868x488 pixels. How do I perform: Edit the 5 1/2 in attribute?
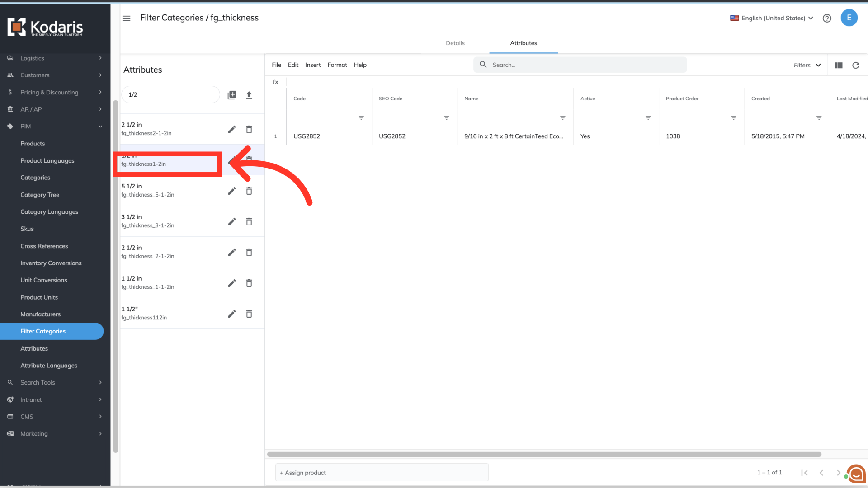pos(232,191)
